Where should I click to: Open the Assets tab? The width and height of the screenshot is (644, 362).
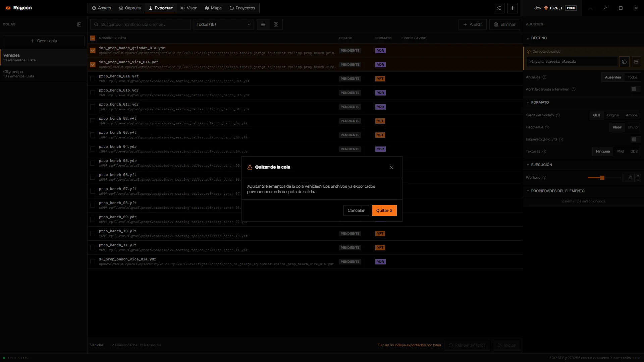pos(102,8)
